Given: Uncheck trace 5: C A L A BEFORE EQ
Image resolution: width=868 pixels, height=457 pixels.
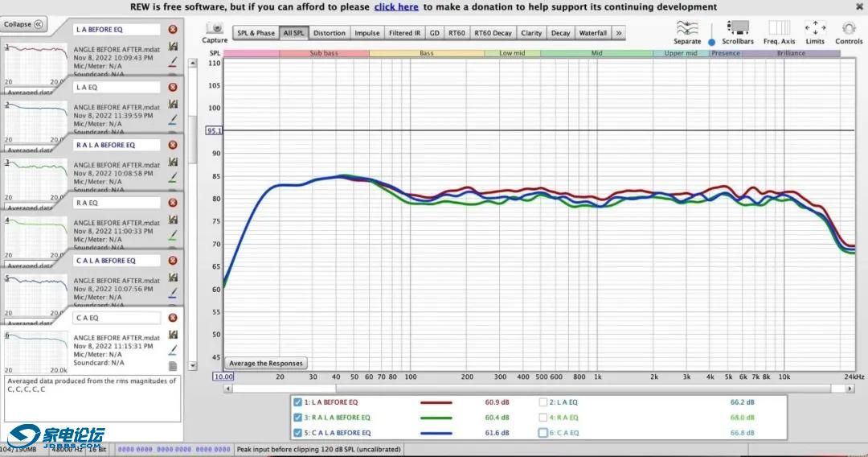Looking at the screenshot, I should [298, 433].
